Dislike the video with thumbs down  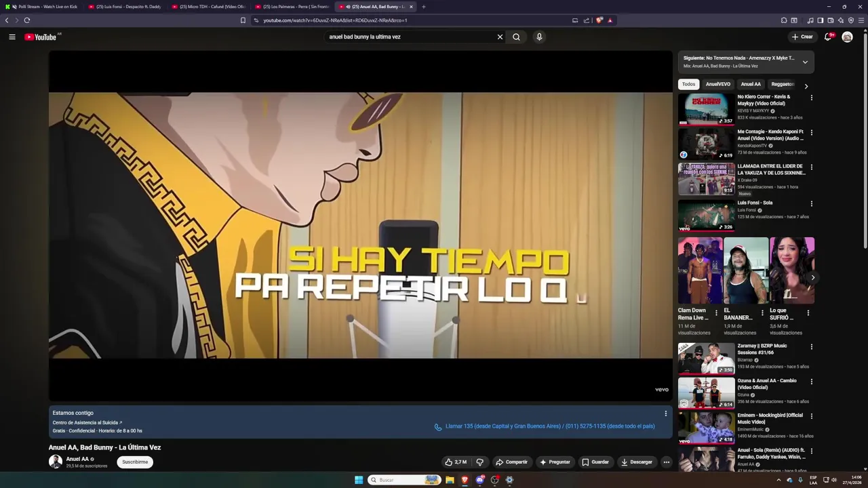(x=479, y=462)
